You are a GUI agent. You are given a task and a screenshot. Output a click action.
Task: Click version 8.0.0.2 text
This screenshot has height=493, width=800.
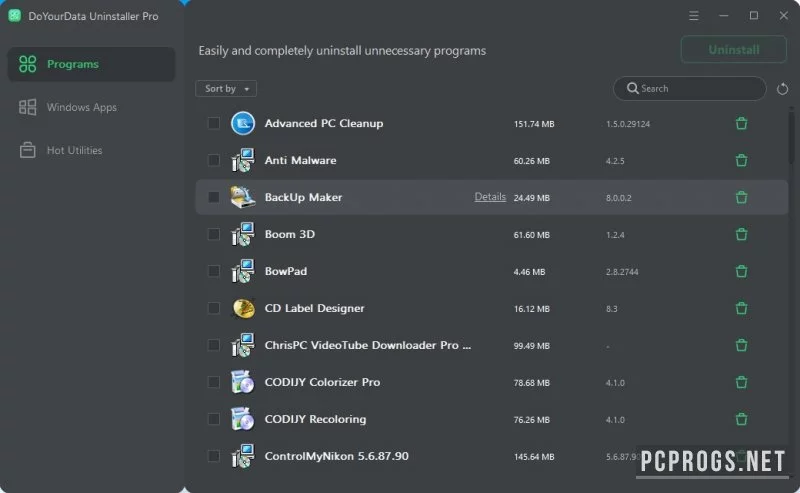pyautogui.click(x=619, y=198)
